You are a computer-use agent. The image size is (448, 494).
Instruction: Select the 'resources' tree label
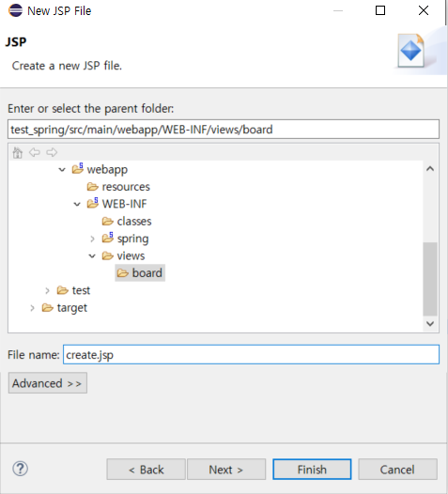tap(126, 187)
